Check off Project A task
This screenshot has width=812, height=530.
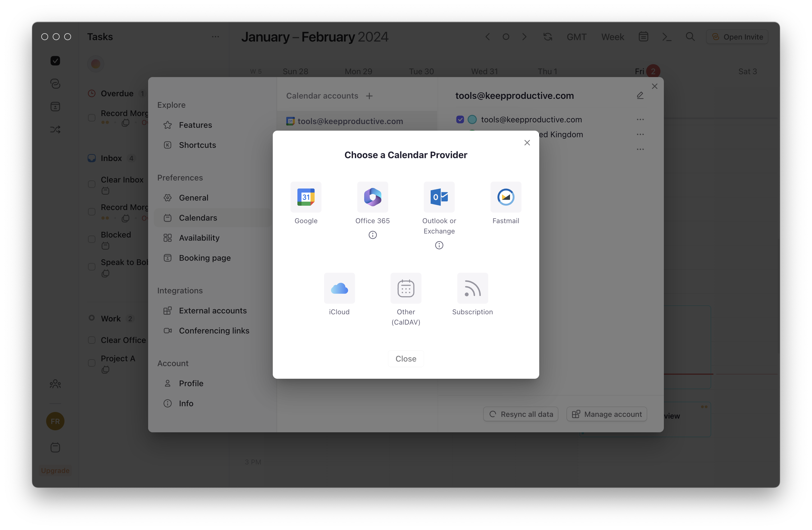[x=92, y=363]
